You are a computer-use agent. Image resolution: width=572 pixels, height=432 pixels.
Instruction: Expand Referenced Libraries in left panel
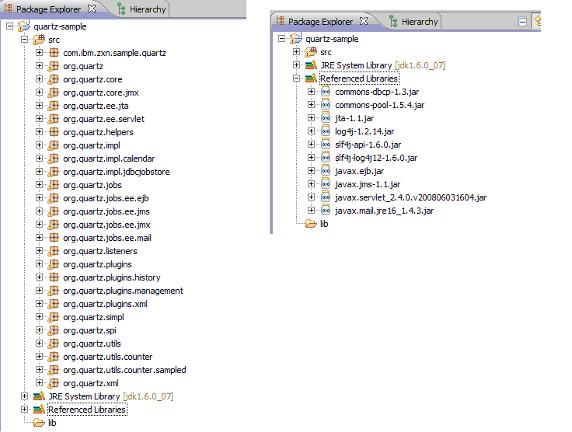point(24,409)
